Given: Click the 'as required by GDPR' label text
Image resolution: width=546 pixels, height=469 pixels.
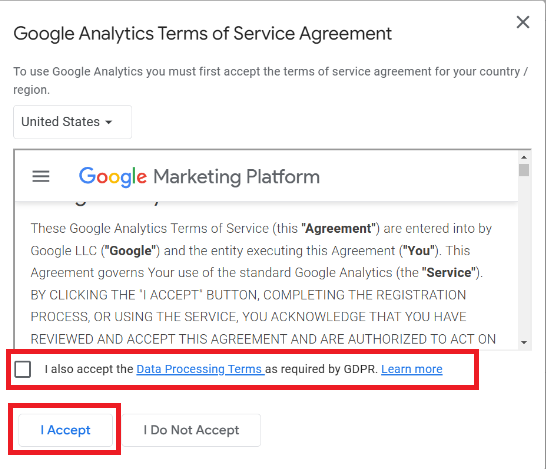Looking at the screenshot, I should point(322,369).
